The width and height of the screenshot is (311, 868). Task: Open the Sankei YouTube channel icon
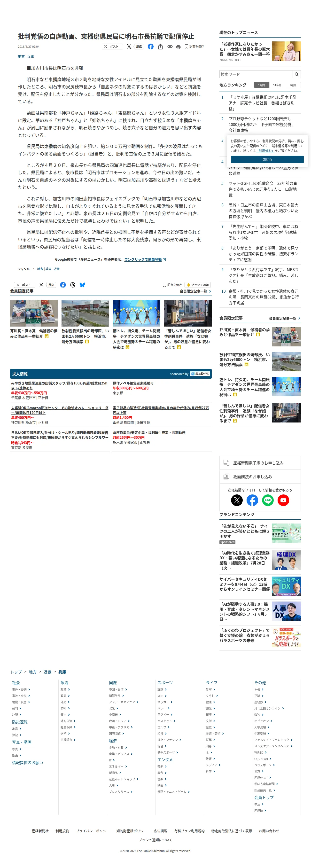tap(283, 500)
